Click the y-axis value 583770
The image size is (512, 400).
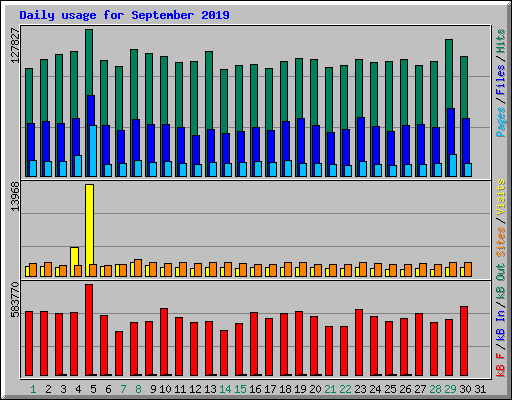point(15,300)
